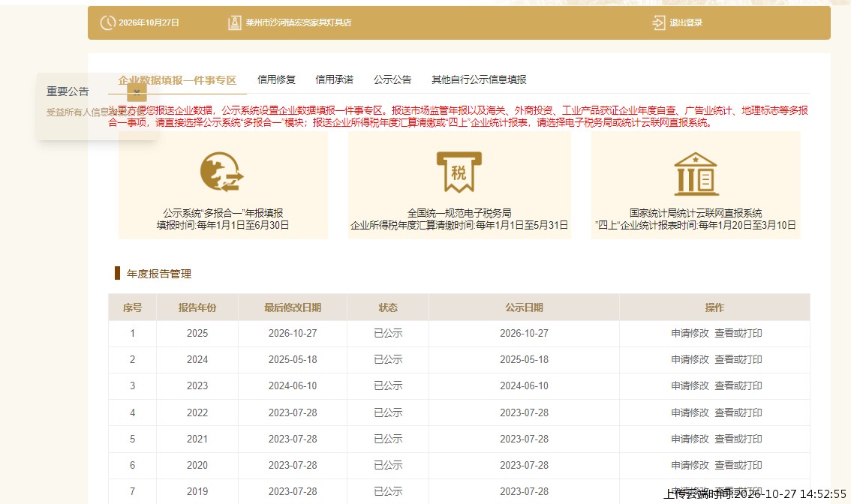This screenshot has height=504, width=851.
Task: Click the 年度报告管理 section heading
Action: (158, 274)
